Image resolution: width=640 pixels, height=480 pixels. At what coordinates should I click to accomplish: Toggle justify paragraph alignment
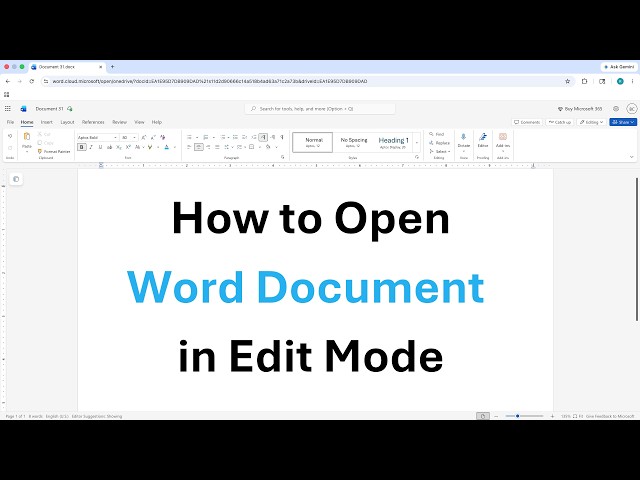tap(217, 147)
